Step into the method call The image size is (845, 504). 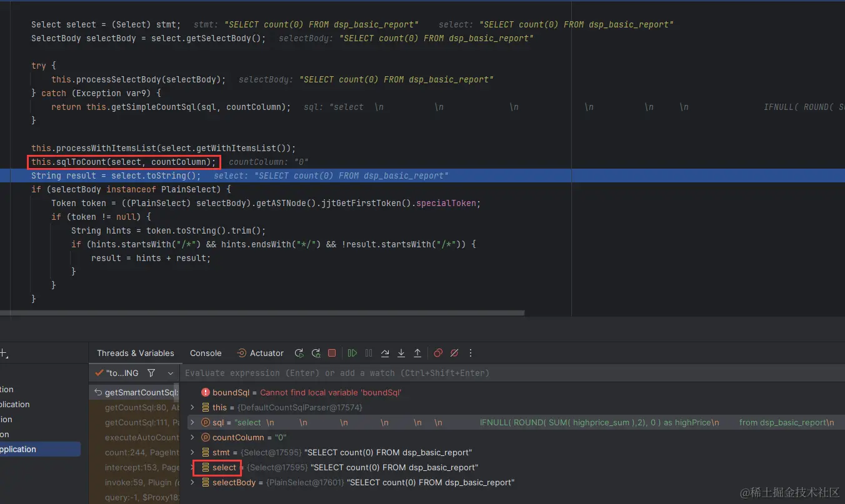point(401,353)
